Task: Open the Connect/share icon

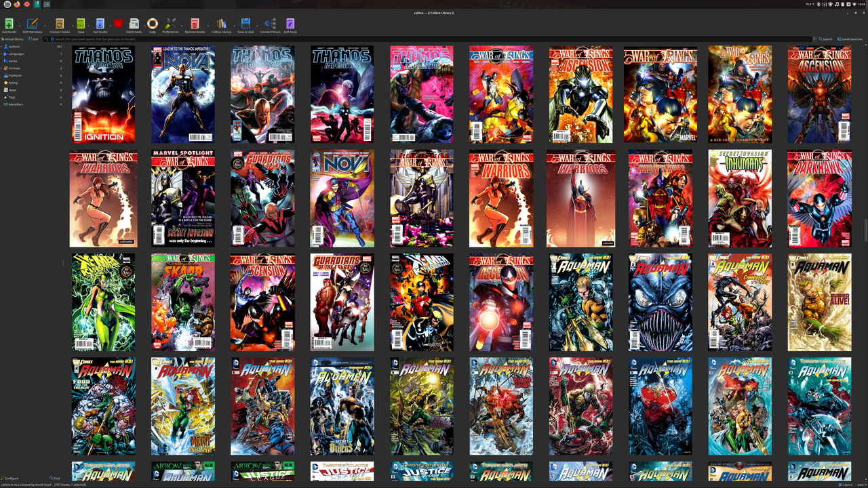Action: [x=270, y=24]
